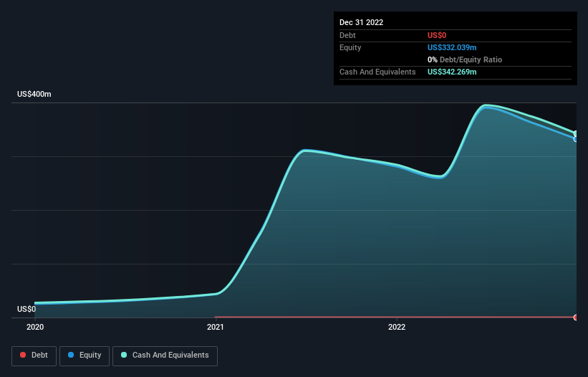
Task: Click the US$332.039m equity value
Action: [x=452, y=47]
